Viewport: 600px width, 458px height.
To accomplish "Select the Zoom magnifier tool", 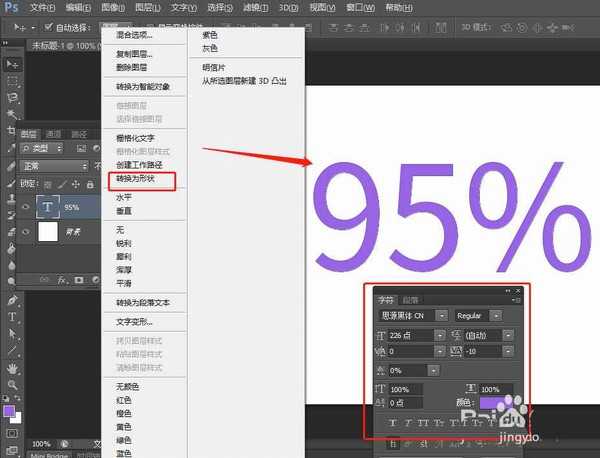I will click(13, 384).
